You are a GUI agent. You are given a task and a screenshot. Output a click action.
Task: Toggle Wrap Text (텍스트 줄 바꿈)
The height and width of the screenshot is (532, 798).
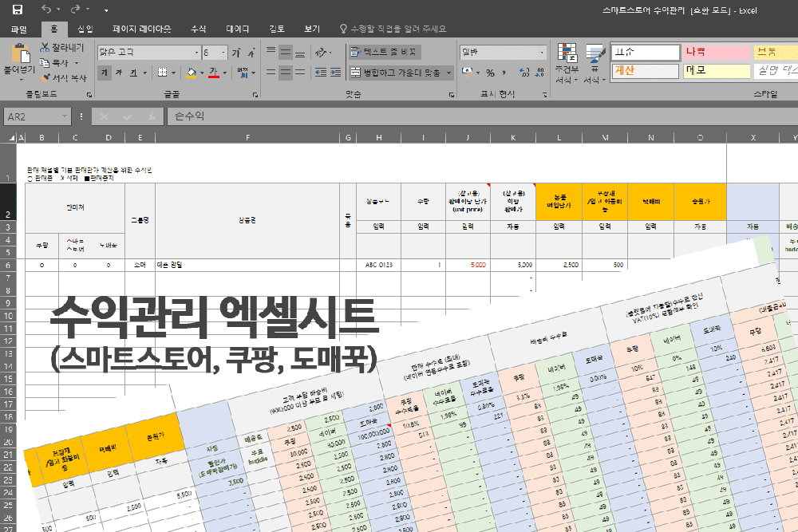click(384, 52)
